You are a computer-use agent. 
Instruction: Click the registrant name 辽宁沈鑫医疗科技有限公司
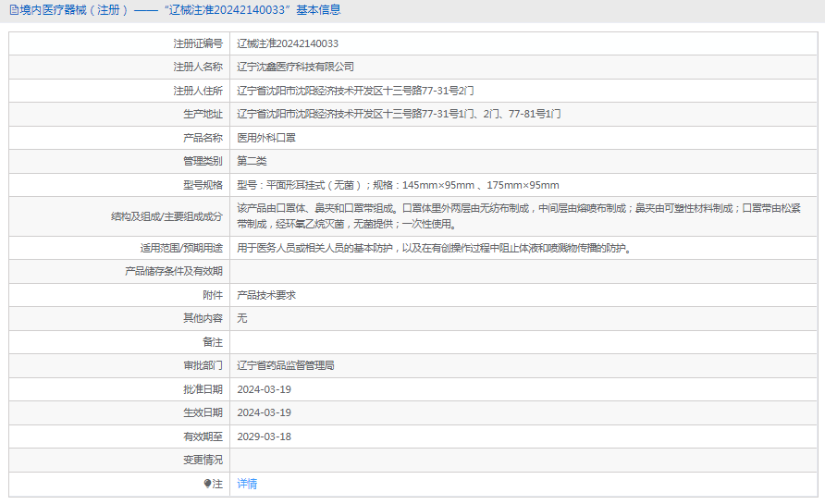click(x=295, y=67)
